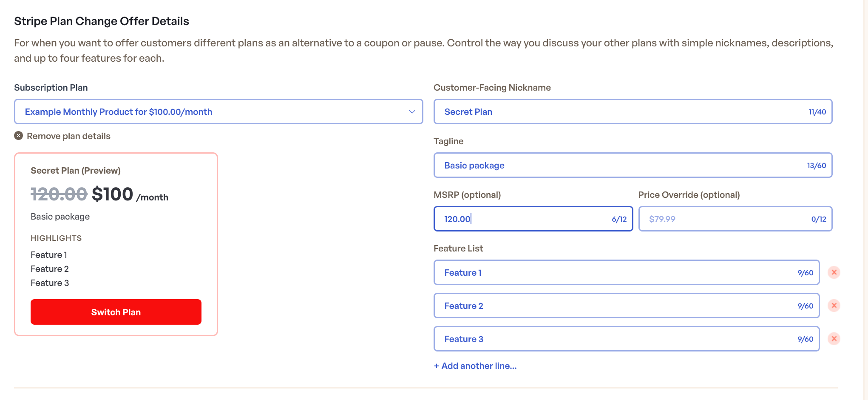Focus the MSRP optional field
868x400 pixels.
527,219
